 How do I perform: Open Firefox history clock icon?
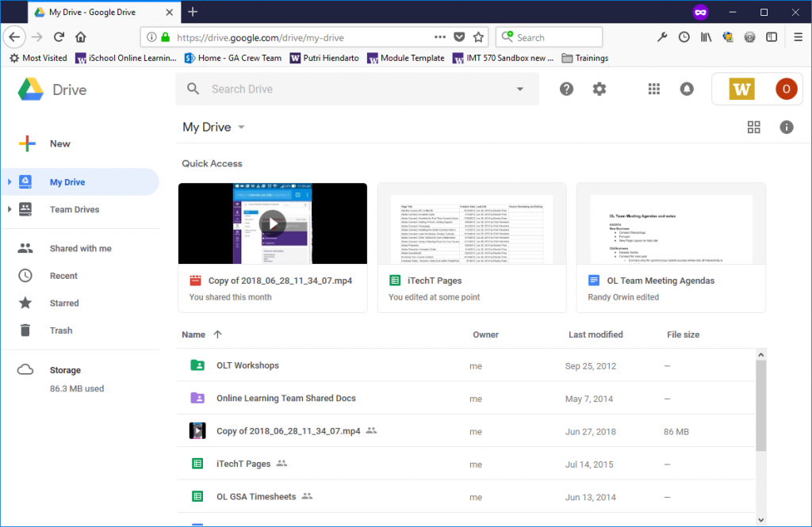pyautogui.click(x=684, y=37)
